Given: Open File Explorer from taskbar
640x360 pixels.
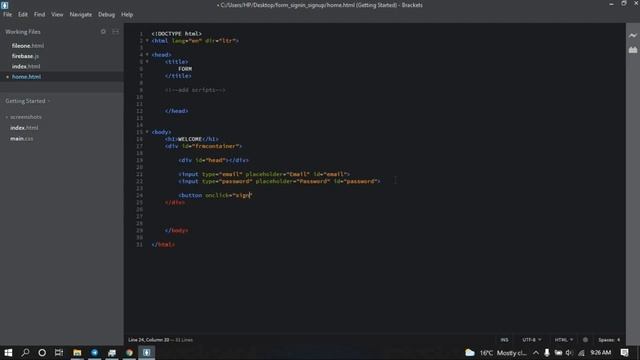Looking at the screenshot, I should point(77,353).
